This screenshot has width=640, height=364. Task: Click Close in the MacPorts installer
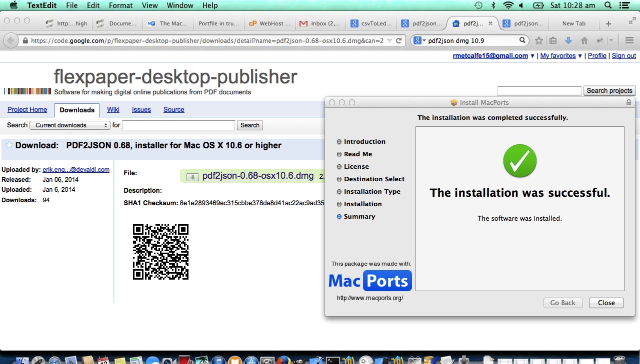click(x=606, y=303)
